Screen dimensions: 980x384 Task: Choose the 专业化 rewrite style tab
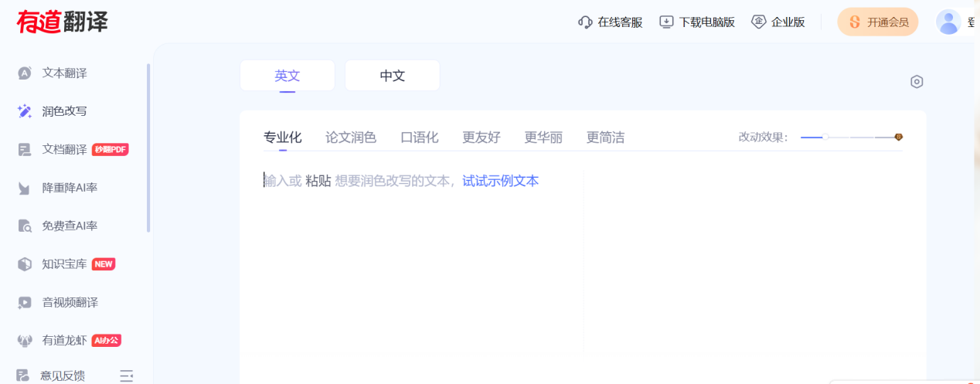point(283,138)
